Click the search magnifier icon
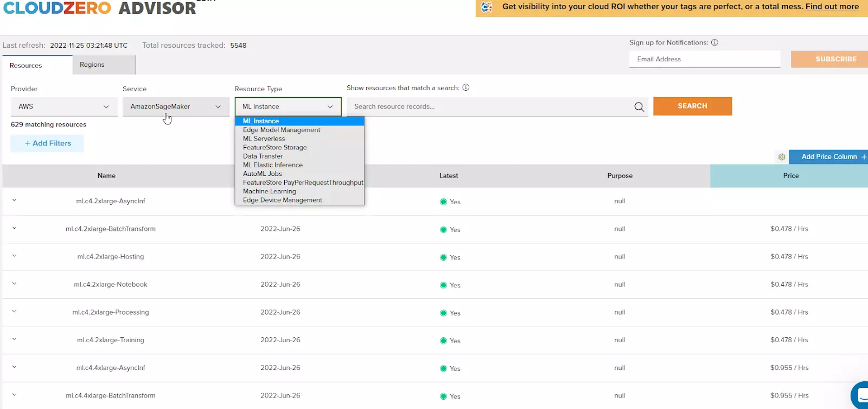 coord(639,107)
